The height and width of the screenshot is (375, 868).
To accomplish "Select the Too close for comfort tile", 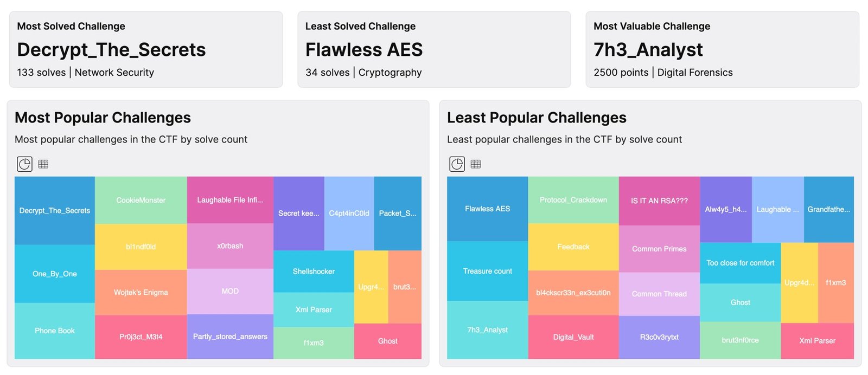I will pos(740,263).
